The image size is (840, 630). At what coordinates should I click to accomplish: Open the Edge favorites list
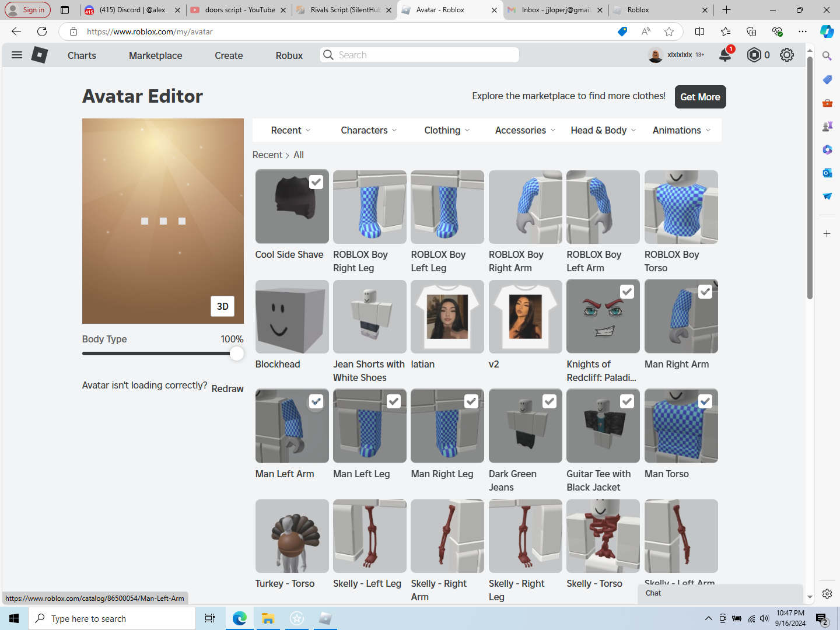[726, 32]
